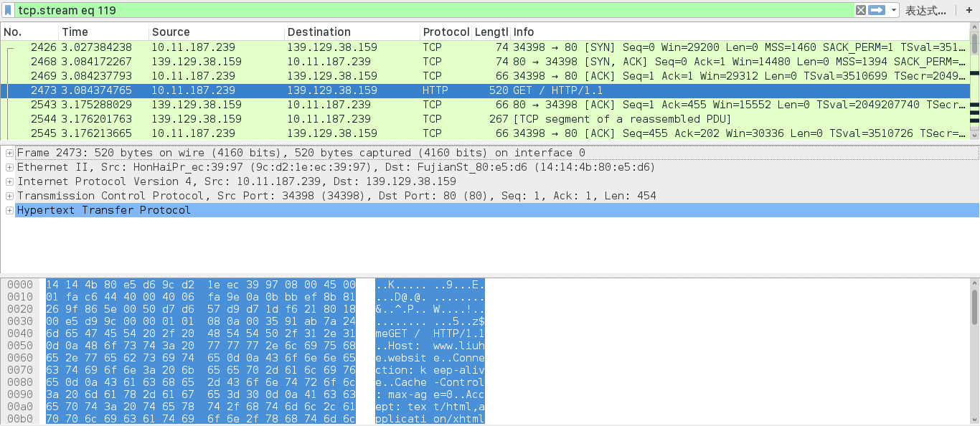Image resolution: width=980 pixels, height=426 pixels.
Task: Sort by the Info column header
Action: point(740,32)
